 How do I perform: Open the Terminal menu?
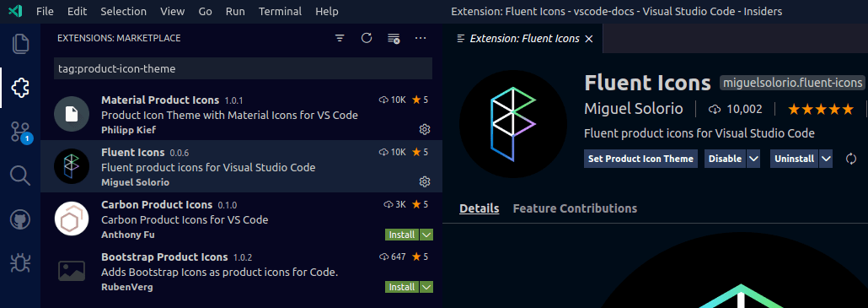click(x=280, y=11)
